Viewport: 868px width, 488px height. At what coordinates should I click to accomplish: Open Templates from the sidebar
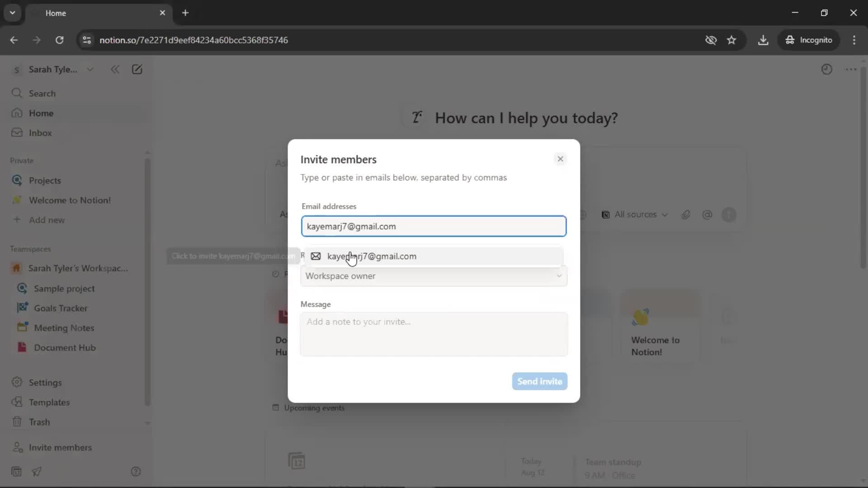click(77, 402)
